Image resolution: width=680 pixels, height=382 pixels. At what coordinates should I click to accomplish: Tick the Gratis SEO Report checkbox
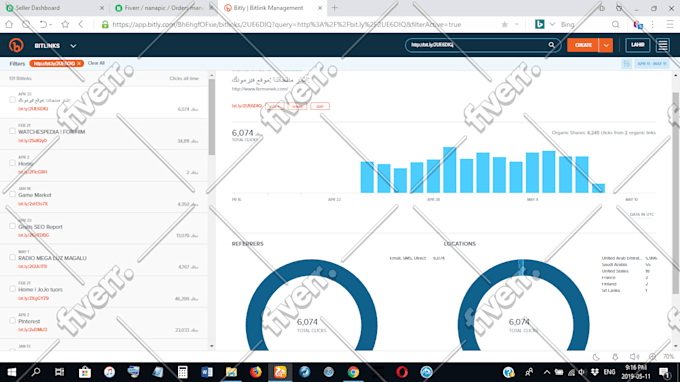coord(12,226)
